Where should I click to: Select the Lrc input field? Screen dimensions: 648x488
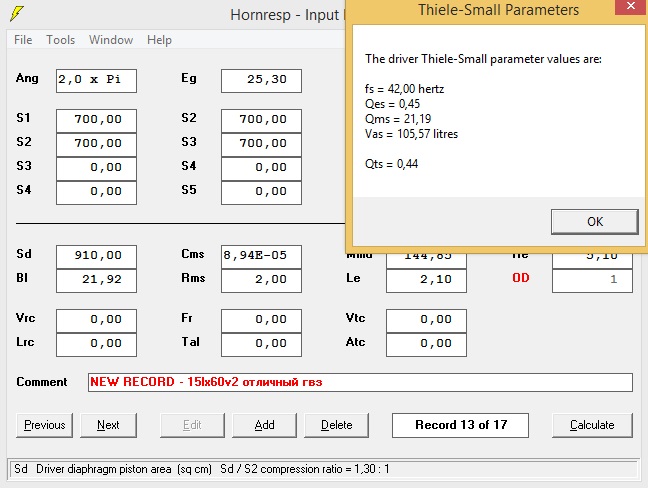tap(96, 345)
